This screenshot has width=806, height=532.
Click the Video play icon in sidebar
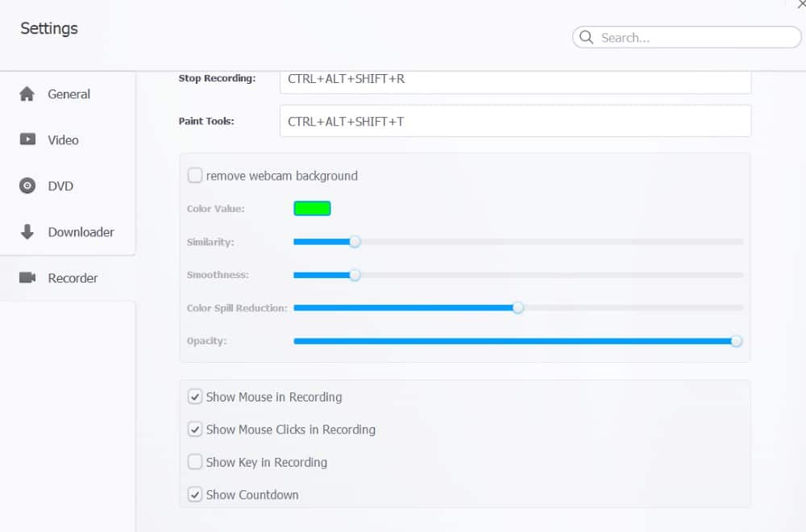[27, 139]
